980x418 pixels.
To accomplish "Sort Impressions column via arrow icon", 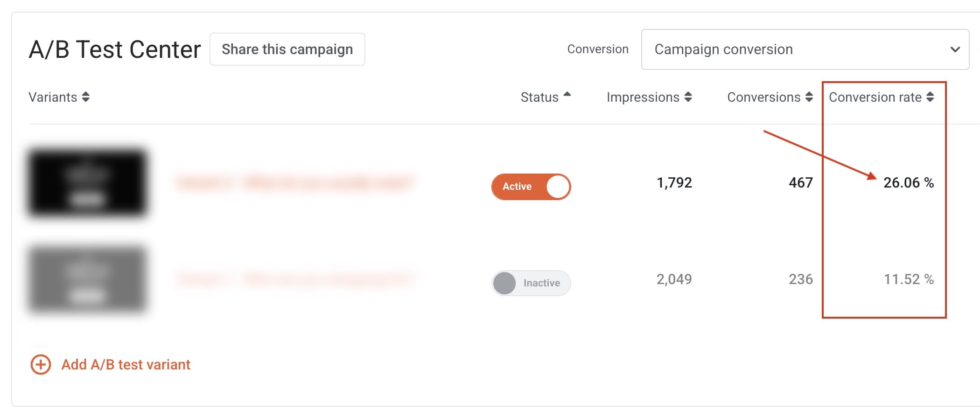I will 688,97.
